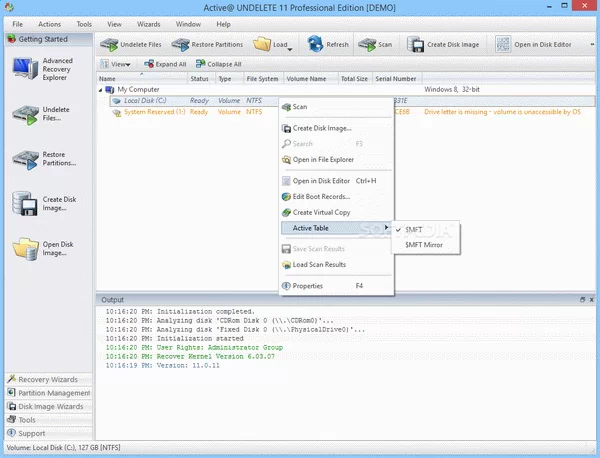This screenshot has width=600, height=458.
Task: Click the System Reserved volume warning icon
Action: (x=116, y=112)
